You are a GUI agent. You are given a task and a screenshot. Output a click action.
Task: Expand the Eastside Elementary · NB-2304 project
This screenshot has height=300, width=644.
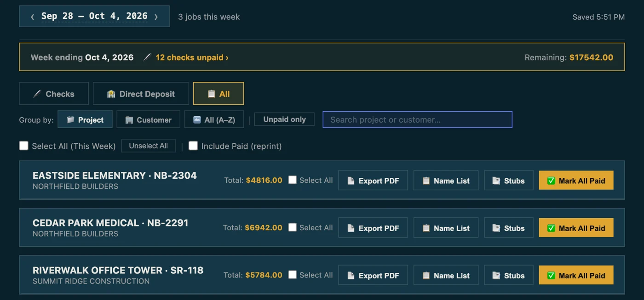click(x=115, y=175)
